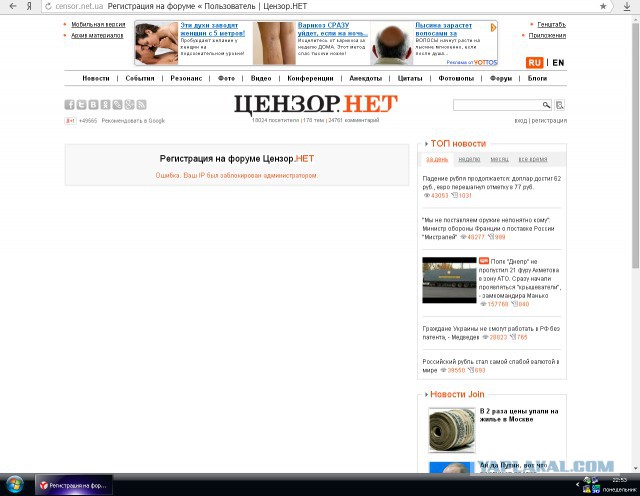The width and height of the screenshot is (640, 496).
Task: Open the tray icon with yellow warning triangle
Action: [x=587, y=489]
